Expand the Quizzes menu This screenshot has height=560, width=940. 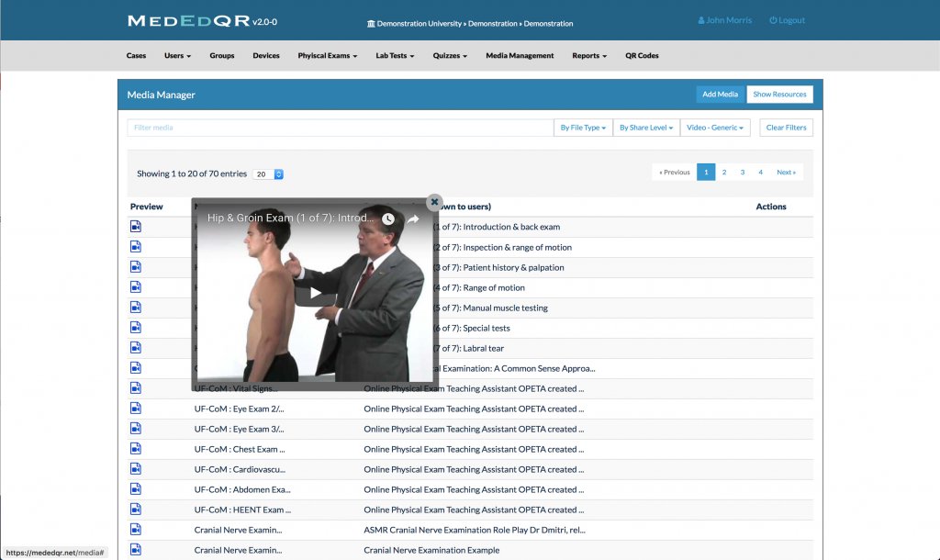(450, 56)
